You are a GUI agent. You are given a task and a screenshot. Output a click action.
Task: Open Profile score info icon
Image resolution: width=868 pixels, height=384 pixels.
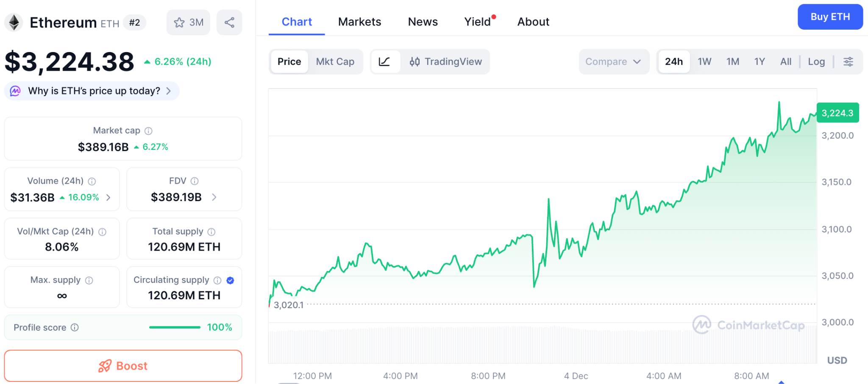[75, 327]
